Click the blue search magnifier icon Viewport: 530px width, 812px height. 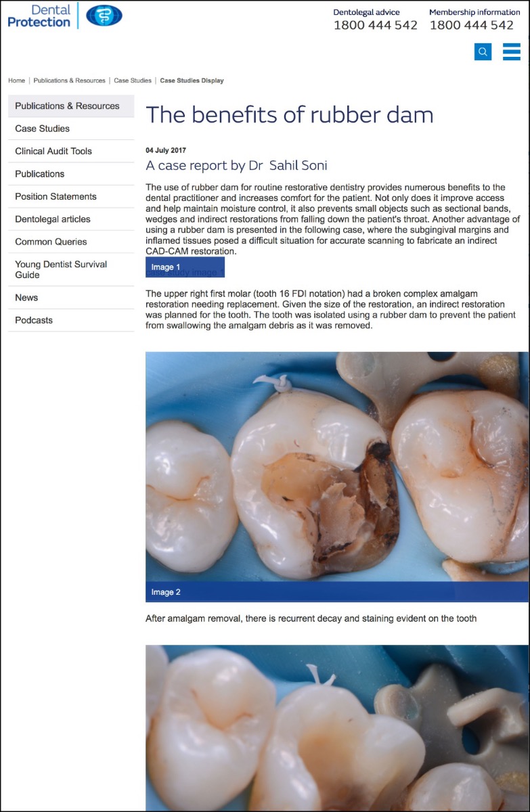483,51
